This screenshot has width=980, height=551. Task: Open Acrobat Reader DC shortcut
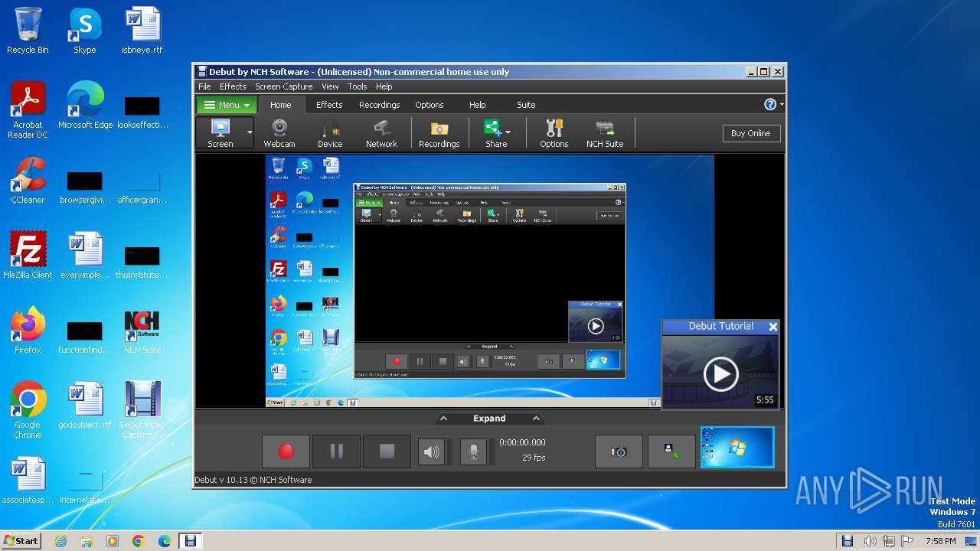click(x=28, y=110)
